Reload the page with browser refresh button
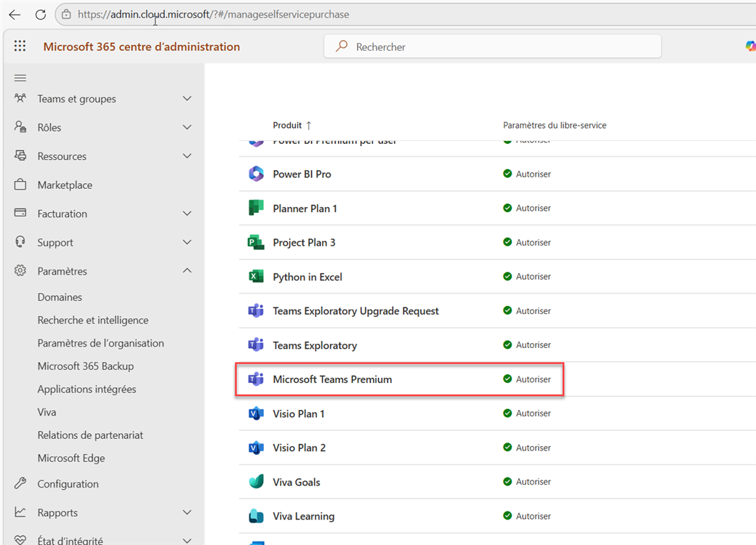 click(x=41, y=15)
